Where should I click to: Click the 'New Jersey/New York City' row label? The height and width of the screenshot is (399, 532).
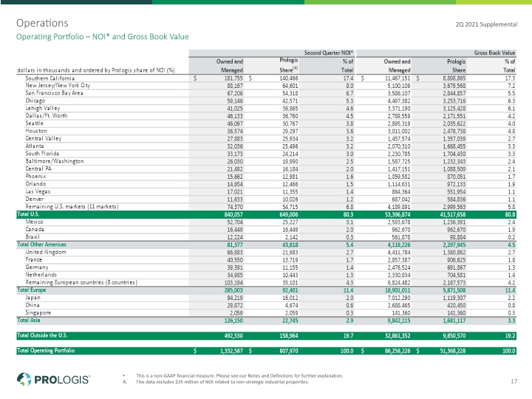click(58, 86)
